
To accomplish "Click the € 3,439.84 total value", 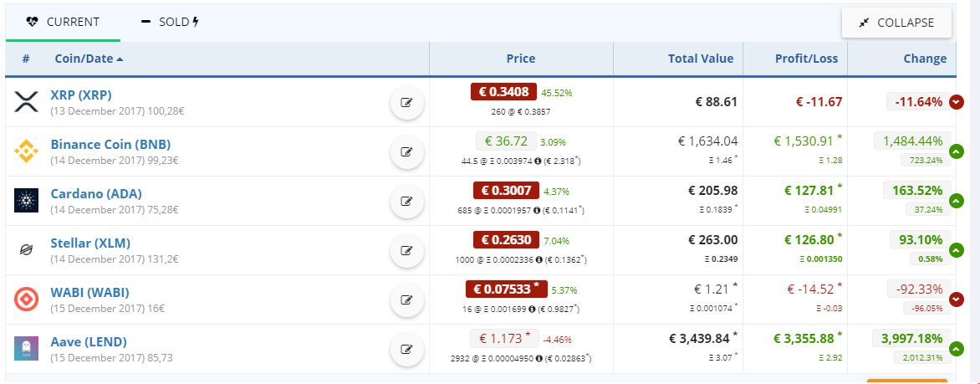I will click(x=699, y=338).
